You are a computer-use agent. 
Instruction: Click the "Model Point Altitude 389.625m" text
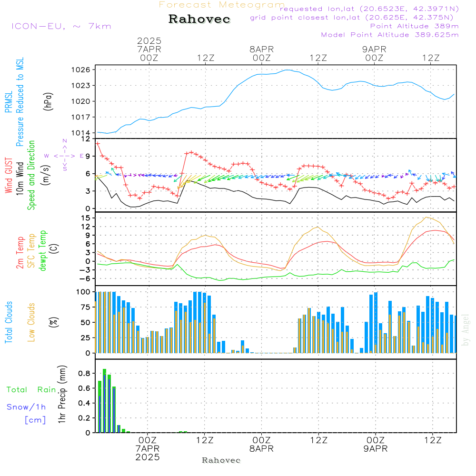[390, 35]
